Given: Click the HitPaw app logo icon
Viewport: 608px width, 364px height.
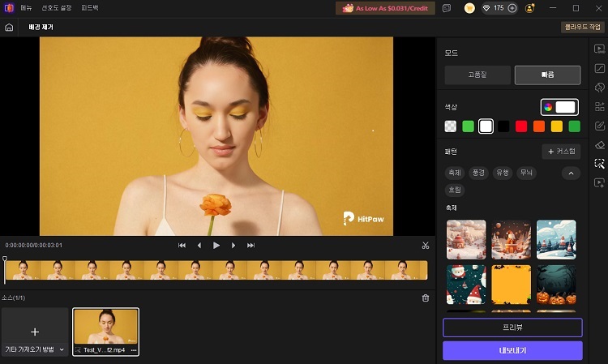Looking at the screenshot, I should [9, 8].
